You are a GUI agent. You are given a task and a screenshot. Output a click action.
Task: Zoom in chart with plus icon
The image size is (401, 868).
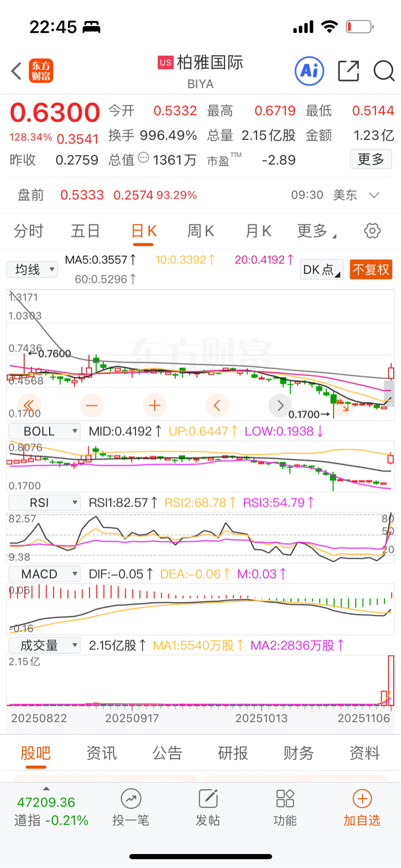155,405
